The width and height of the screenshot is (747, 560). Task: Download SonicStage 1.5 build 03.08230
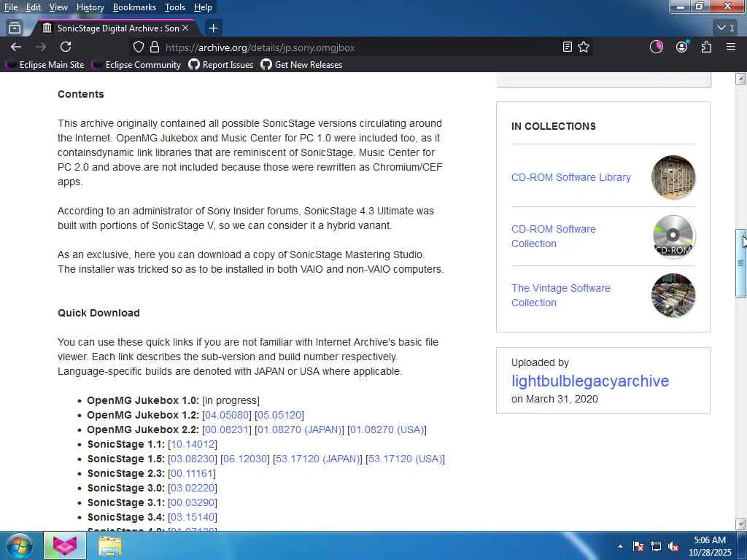pyautogui.click(x=193, y=459)
